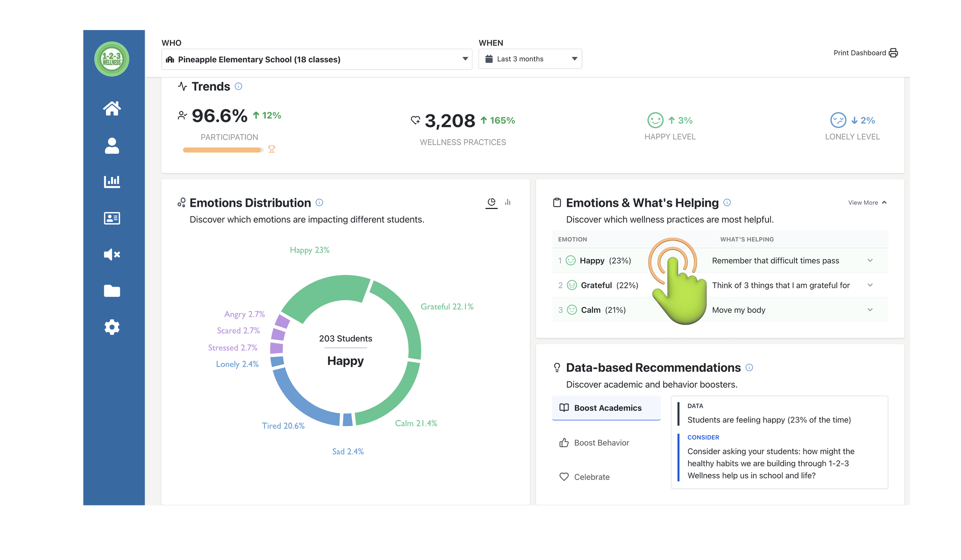Click the muted speaker sidebar icon
The image size is (961, 560).
click(111, 254)
